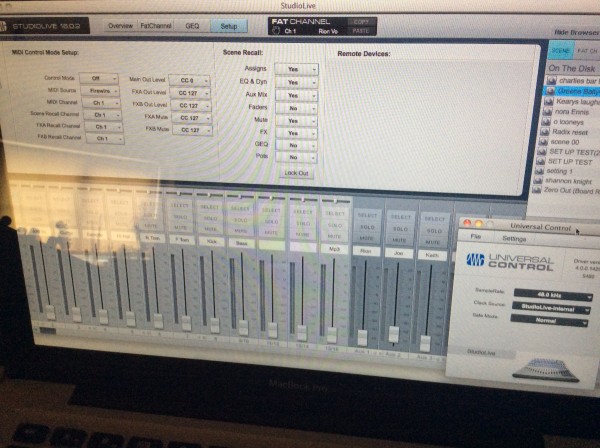600x448 pixels.
Task: Switch to the Overview tab
Action: click(x=120, y=26)
